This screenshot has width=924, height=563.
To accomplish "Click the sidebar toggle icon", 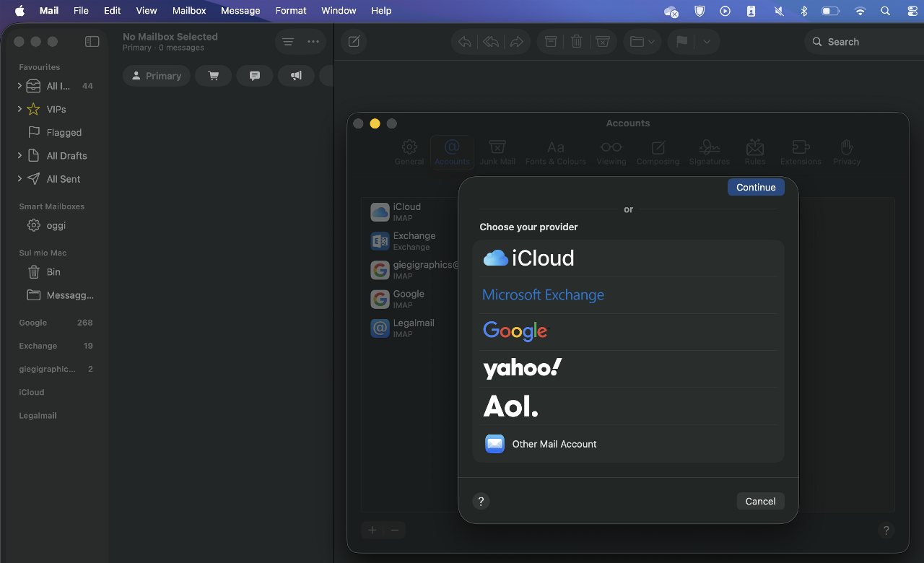I will point(92,42).
